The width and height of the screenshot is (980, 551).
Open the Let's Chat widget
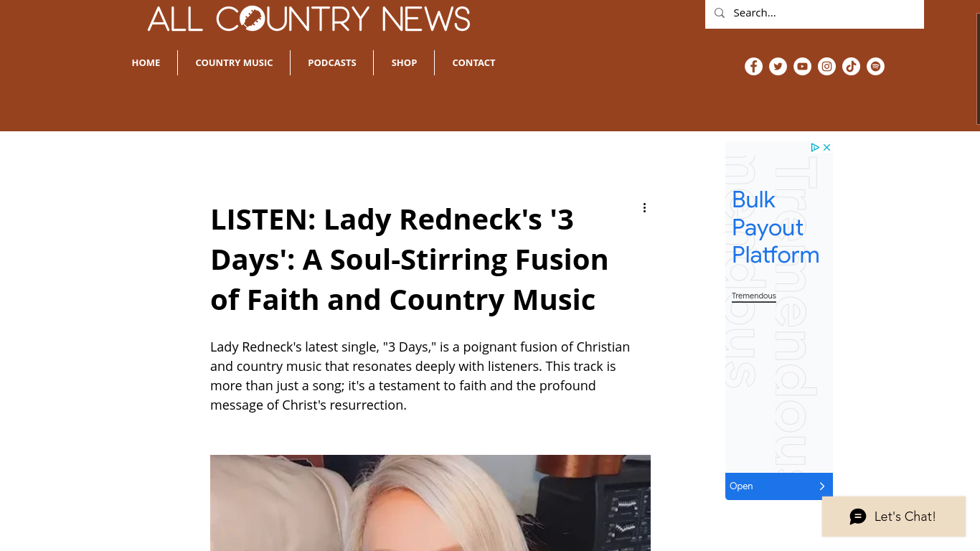click(894, 517)
